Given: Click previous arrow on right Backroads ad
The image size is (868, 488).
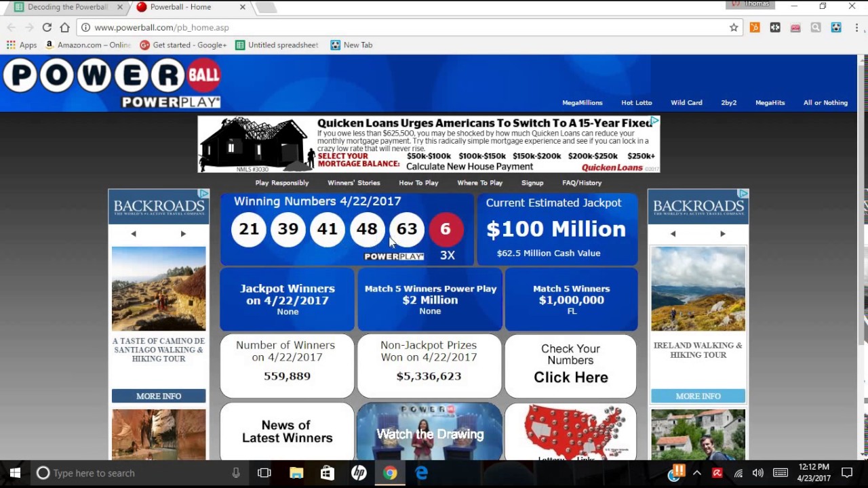Looking at the screenshot, I should click(673, 233).
